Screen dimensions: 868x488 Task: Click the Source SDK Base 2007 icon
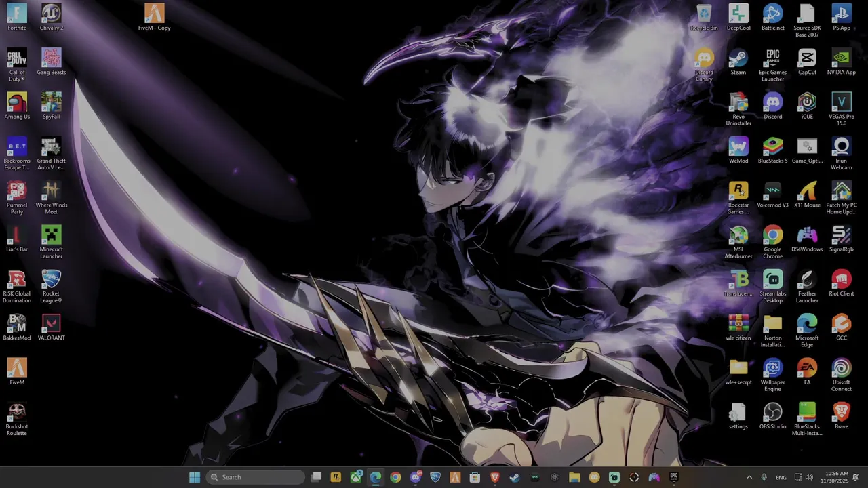pos(807,21)
